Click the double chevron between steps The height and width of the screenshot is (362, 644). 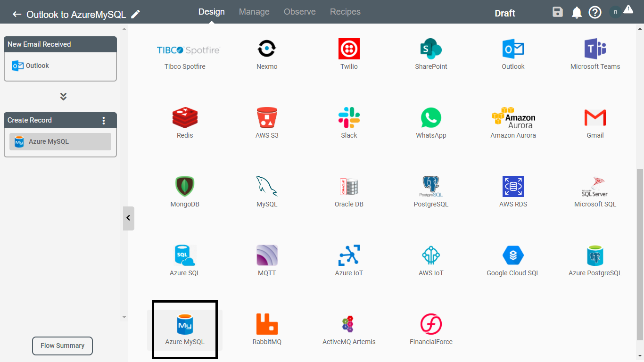pos(63,97)
